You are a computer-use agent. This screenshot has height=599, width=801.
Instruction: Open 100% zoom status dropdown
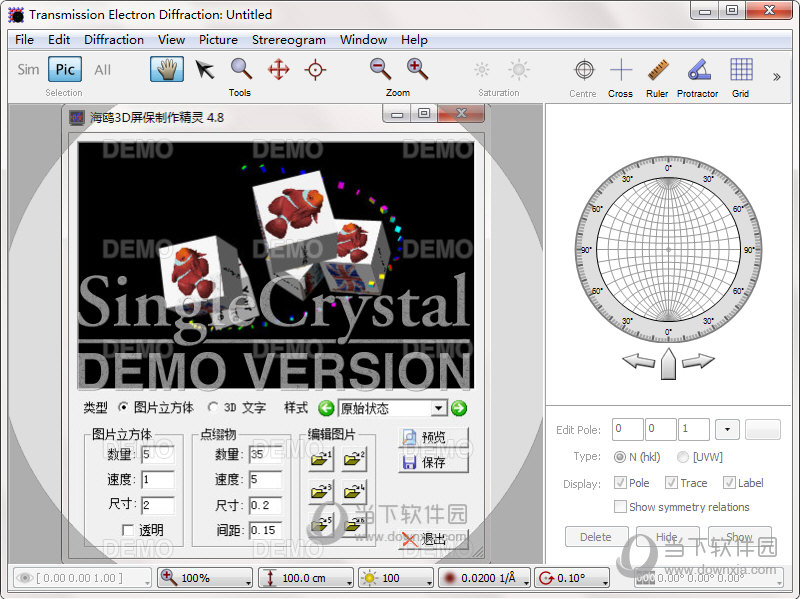(205, 578)
